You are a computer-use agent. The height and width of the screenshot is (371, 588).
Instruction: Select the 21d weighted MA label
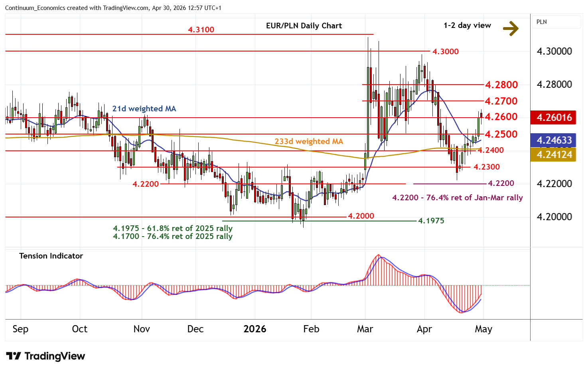pyautogui.click(x=144, y=109)
